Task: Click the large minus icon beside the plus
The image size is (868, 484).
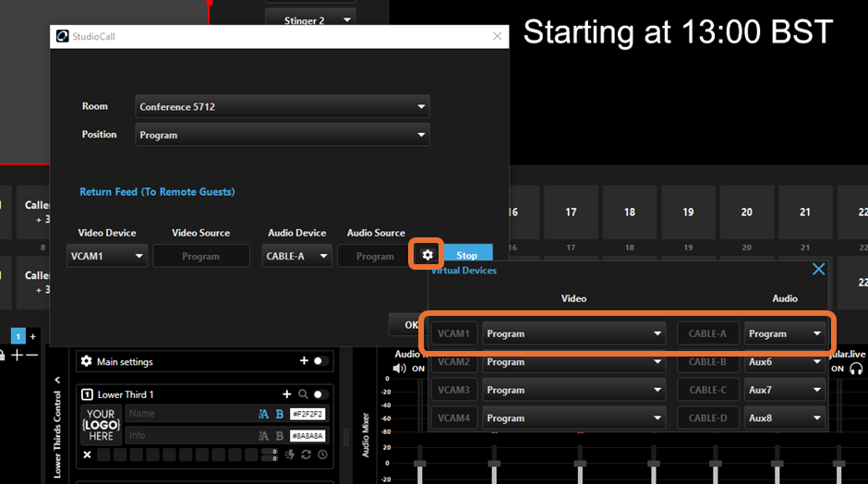Action: (x=32, y=355)
